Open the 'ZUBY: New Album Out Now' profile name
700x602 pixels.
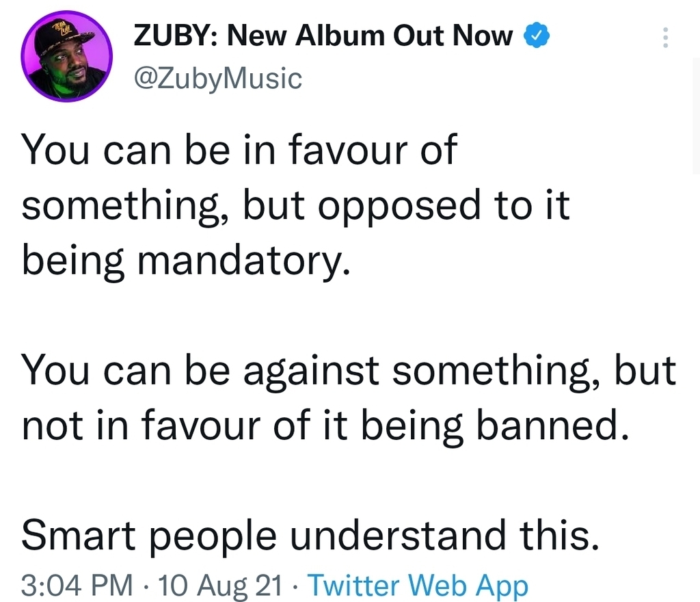click(x=323, y=36)
